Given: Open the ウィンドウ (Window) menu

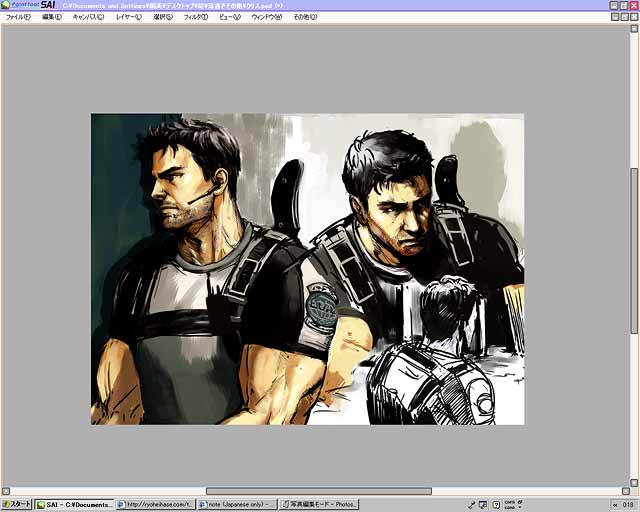Looking at the screenshot, I should click(x=267, y=17).
